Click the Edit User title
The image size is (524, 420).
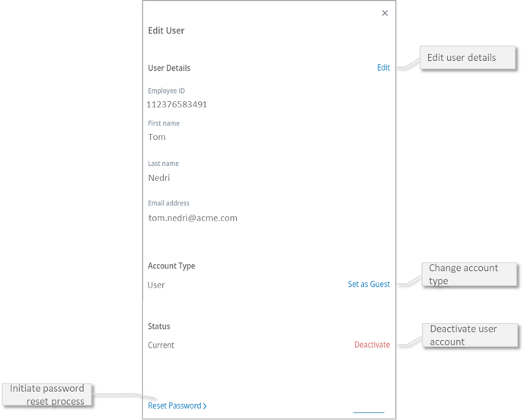point(166,31)
